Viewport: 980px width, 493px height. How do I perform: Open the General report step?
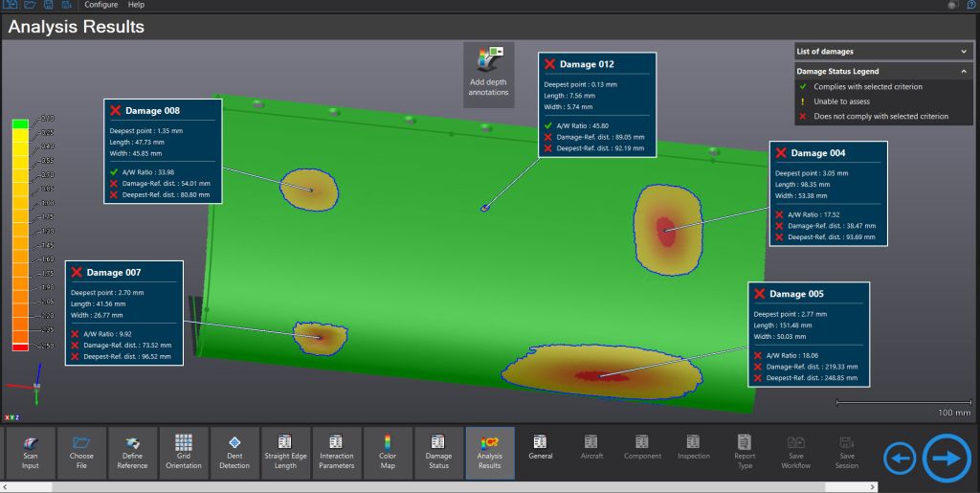click(541, 447)
